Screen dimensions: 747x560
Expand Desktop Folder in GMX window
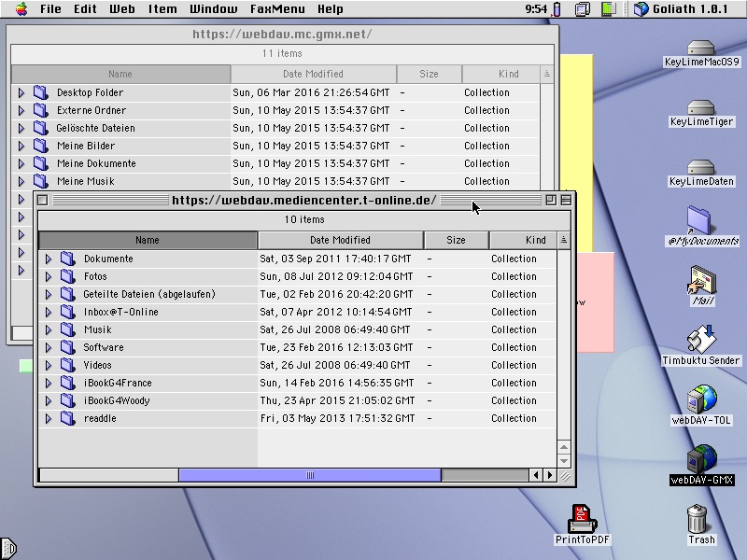[21, 92]
